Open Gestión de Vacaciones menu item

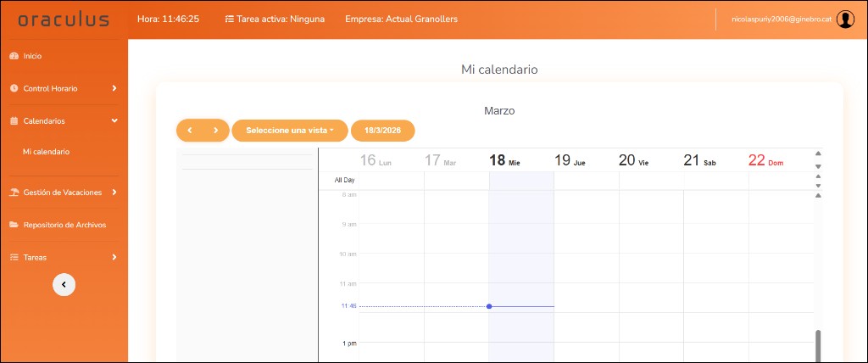[64, 193]
